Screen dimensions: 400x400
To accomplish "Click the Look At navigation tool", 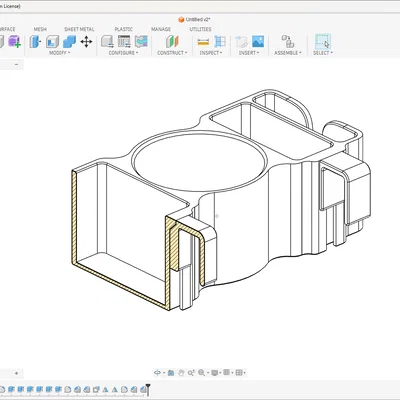I will click(x=171, y=373).
